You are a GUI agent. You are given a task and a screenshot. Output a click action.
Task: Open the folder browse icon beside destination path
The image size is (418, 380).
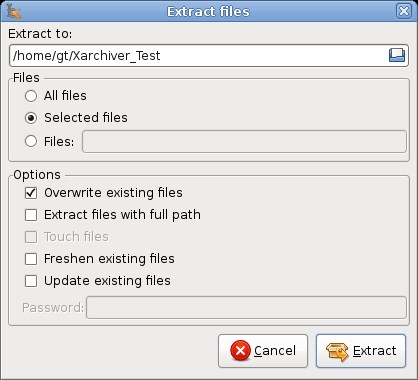click(397, 55)
